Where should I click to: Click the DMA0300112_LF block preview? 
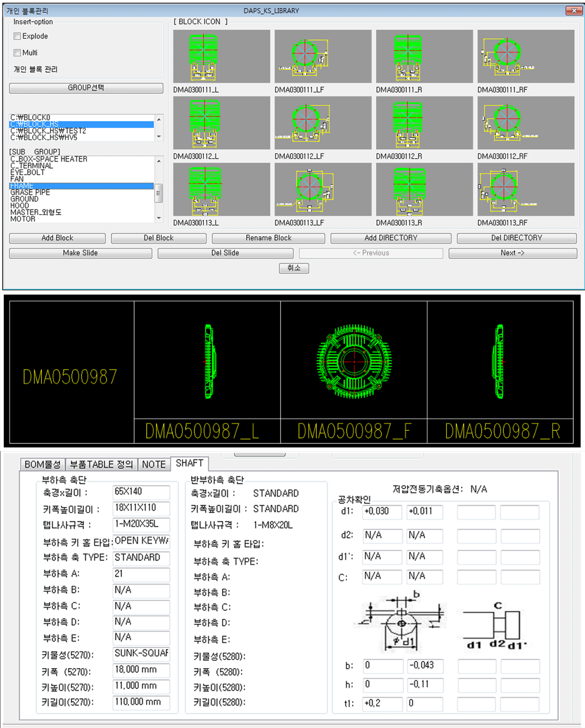pos(323,123)
